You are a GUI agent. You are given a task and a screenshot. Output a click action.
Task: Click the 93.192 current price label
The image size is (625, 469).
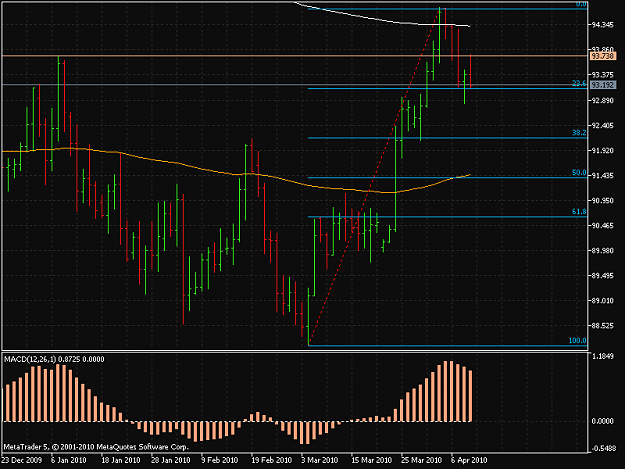pos(603,85)
